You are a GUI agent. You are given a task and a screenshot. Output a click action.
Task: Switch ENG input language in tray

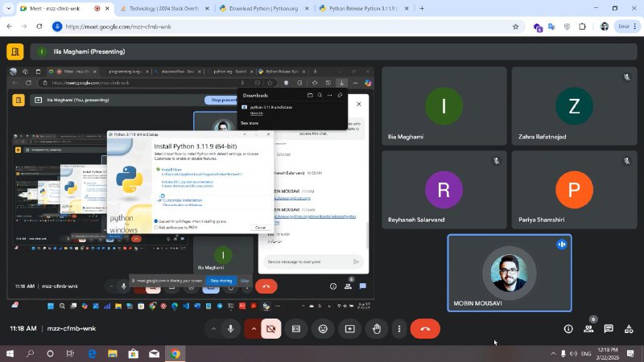coord(586,353)
